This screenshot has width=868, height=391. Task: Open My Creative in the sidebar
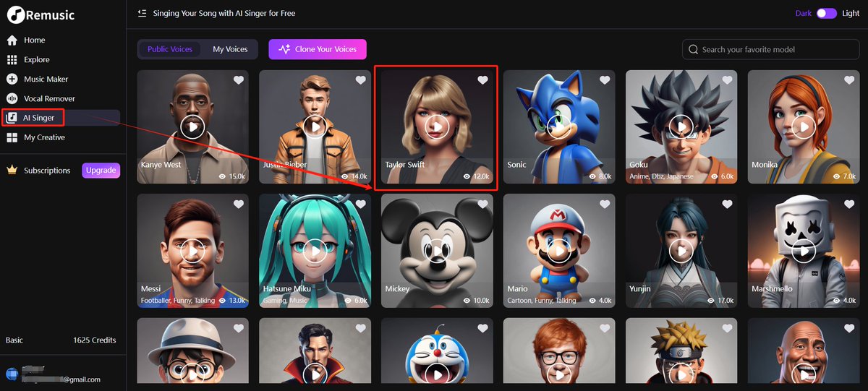tap(44, 137)
